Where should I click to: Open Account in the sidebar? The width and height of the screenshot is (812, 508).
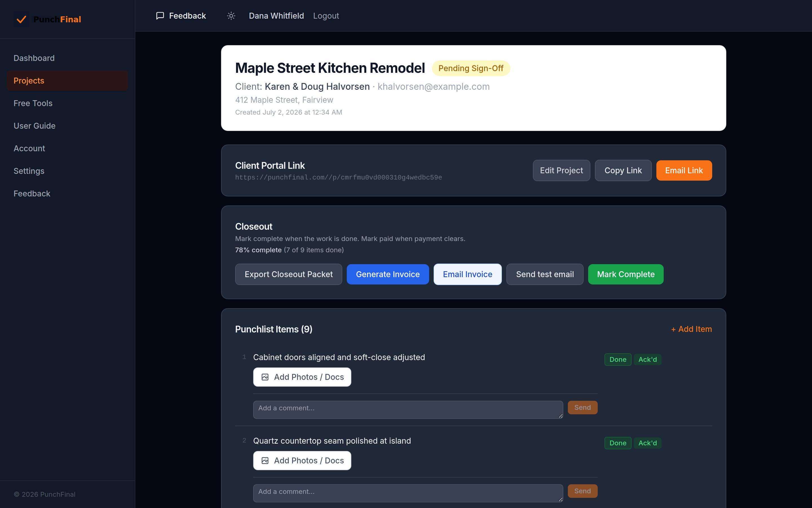tap(67, 148)
